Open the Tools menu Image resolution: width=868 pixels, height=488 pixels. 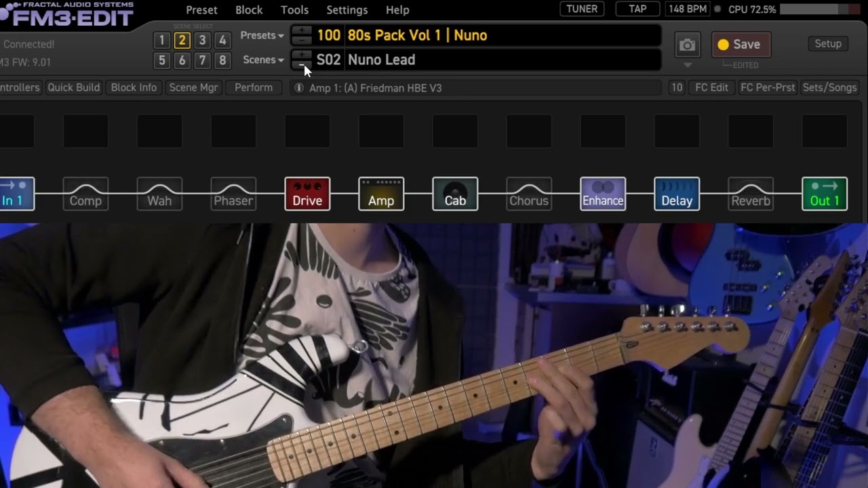click(294, 10)
